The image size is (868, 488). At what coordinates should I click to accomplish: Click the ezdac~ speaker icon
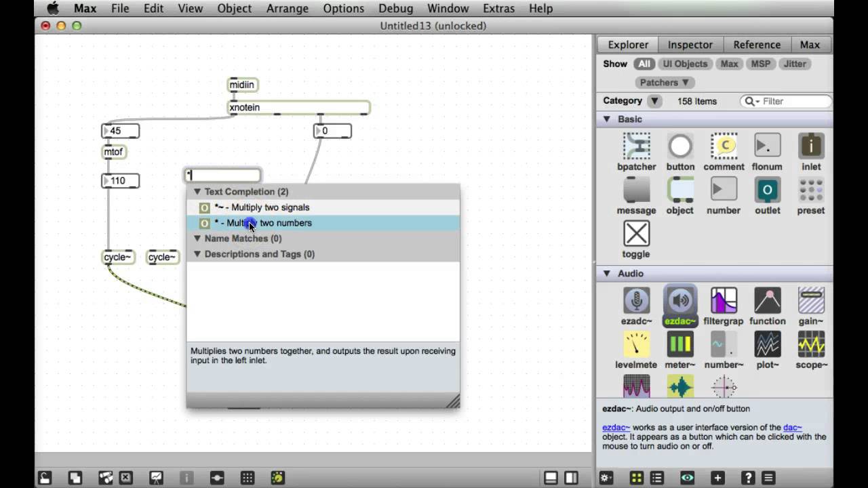point(680,301)
